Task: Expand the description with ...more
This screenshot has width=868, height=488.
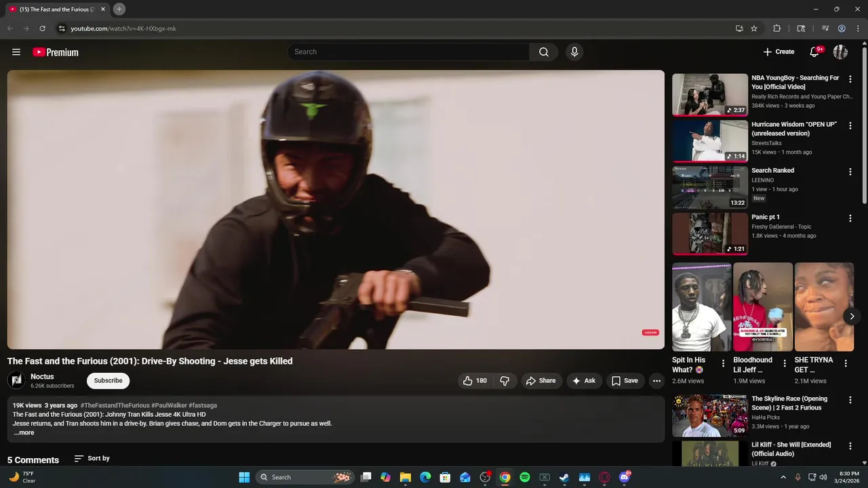Action: (24, 432)
